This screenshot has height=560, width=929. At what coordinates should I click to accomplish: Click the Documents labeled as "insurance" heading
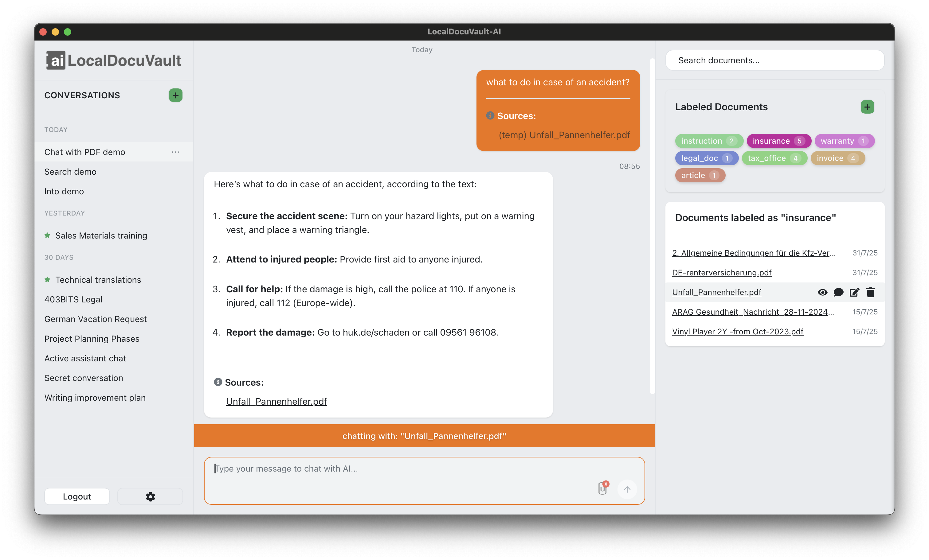pyautogui.click(x=755, y=217)
